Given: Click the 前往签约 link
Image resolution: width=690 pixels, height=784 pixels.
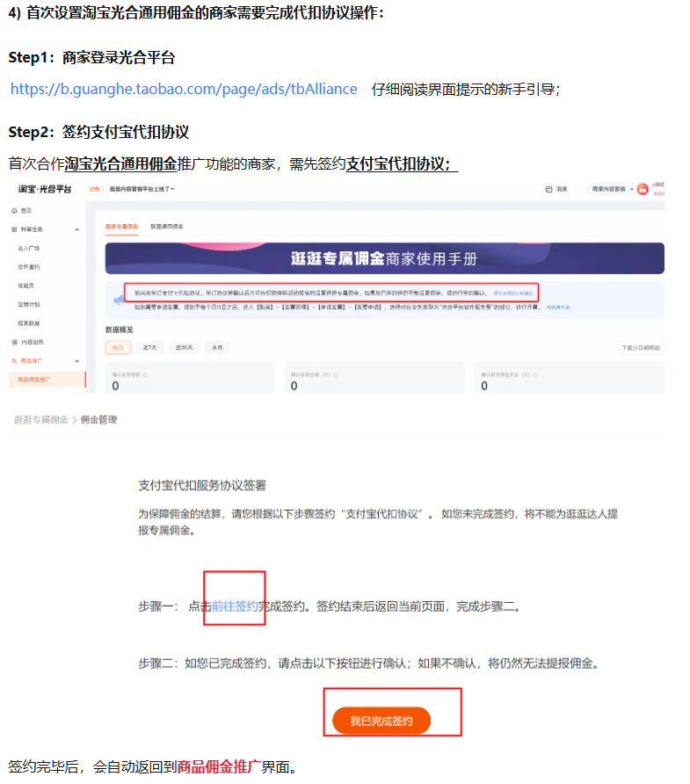Looking at the screenshot, I should tap(235, 606).
